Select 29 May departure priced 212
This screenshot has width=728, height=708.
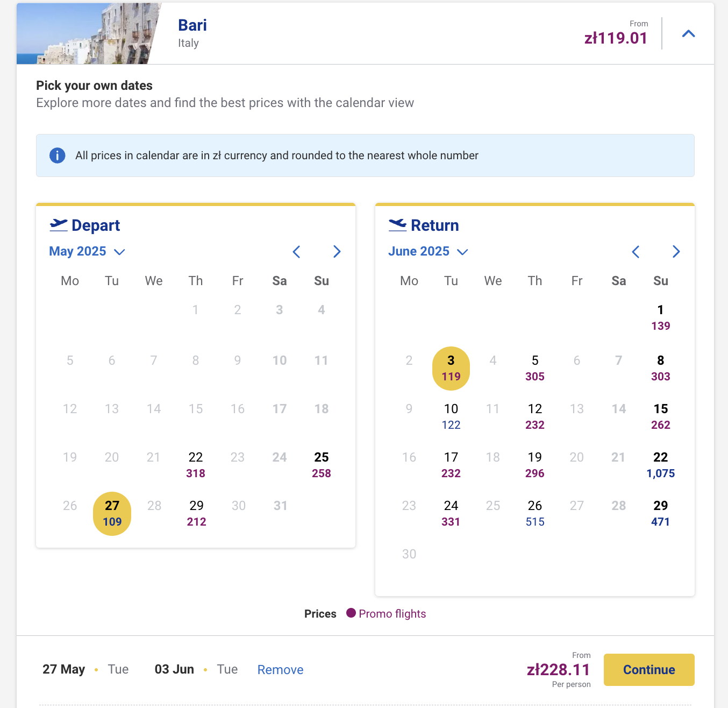pyautogui.click(x=196, y=513)
